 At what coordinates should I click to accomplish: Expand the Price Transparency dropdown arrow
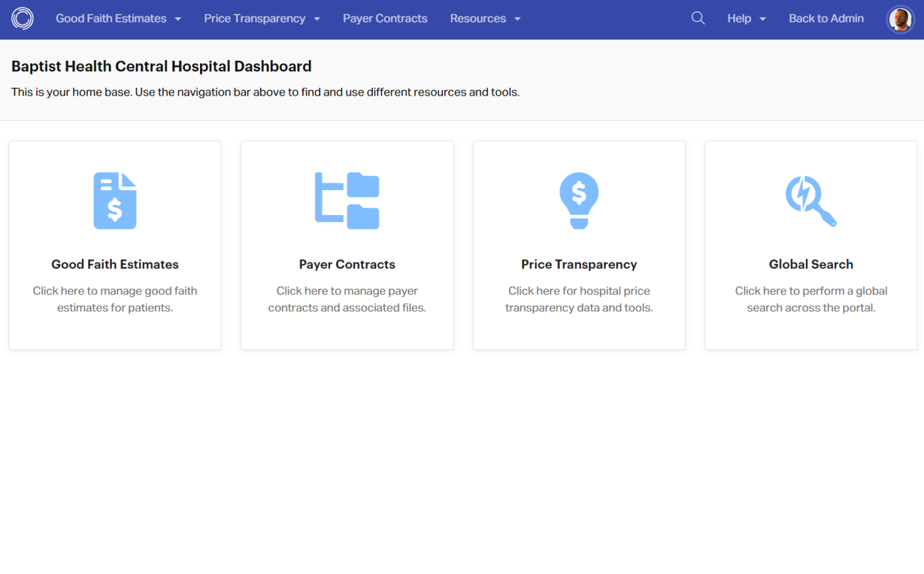(317, 19)
